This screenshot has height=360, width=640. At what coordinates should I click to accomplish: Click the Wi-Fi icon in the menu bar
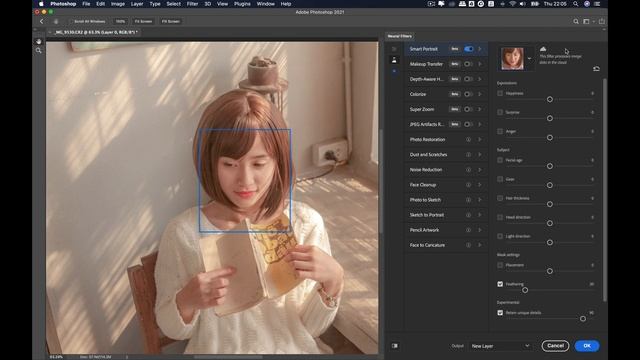(513, 4)
